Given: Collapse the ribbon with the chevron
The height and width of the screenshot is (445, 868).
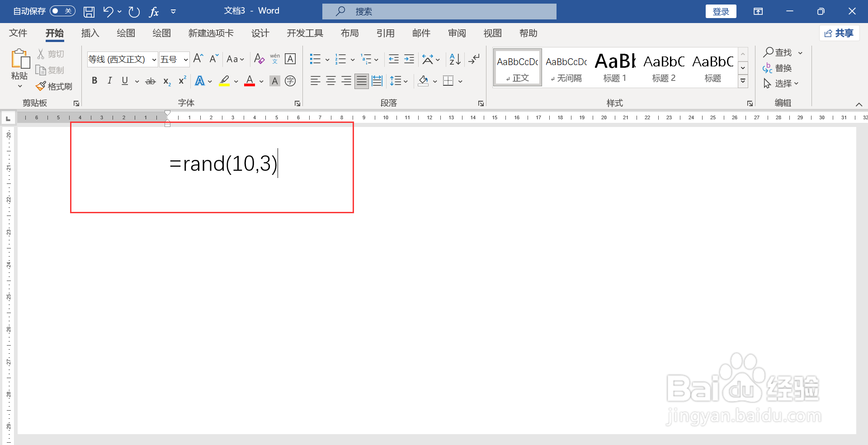Looking at the screenshot, I should 859,104.
